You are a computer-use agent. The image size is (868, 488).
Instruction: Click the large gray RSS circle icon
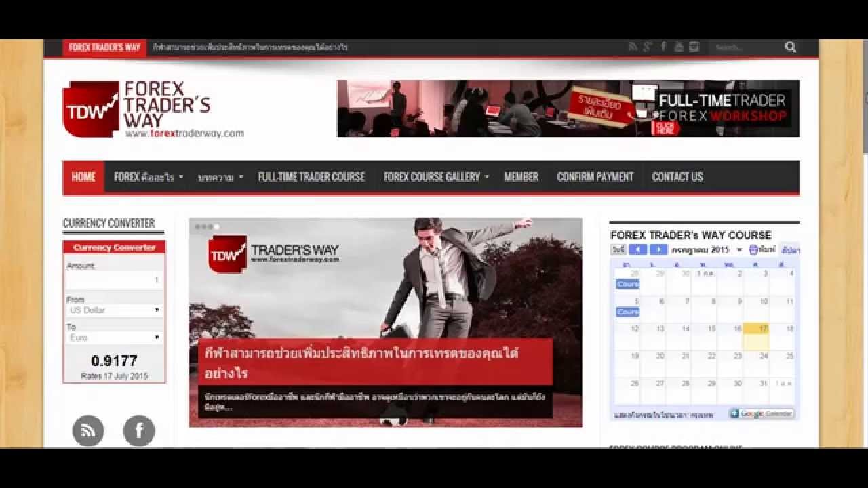[x=88, y=430]
